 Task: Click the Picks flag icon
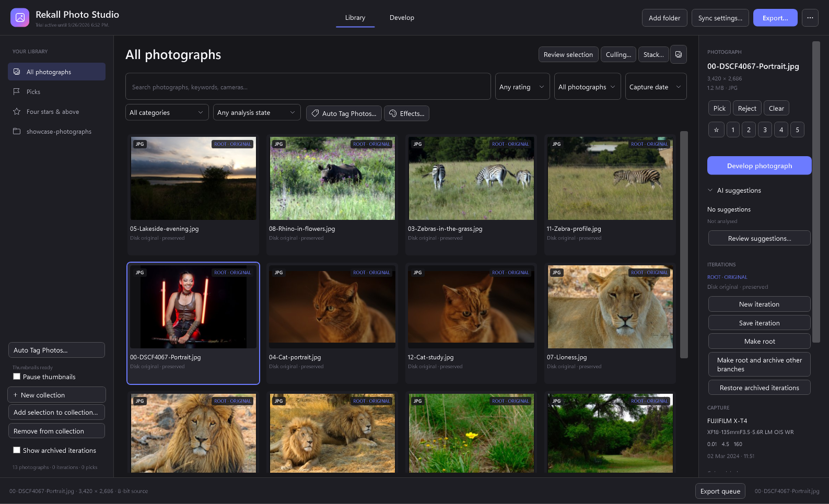[x=17, y=91]
